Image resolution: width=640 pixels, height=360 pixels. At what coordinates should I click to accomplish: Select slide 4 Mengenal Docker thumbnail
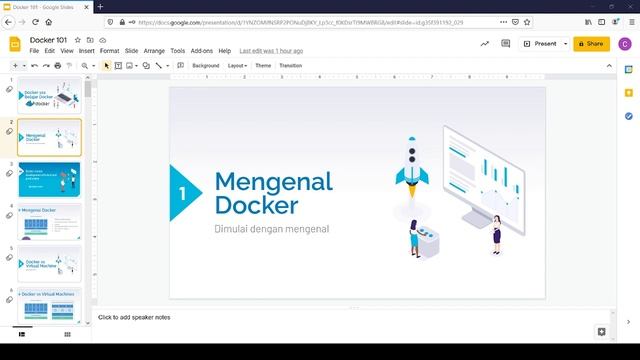pos(49,222)
